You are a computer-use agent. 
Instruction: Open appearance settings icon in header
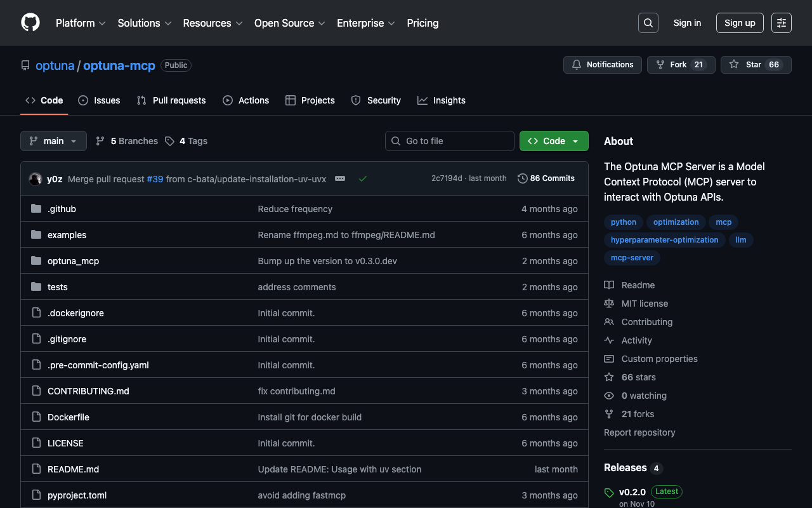[x=781, y=23]
